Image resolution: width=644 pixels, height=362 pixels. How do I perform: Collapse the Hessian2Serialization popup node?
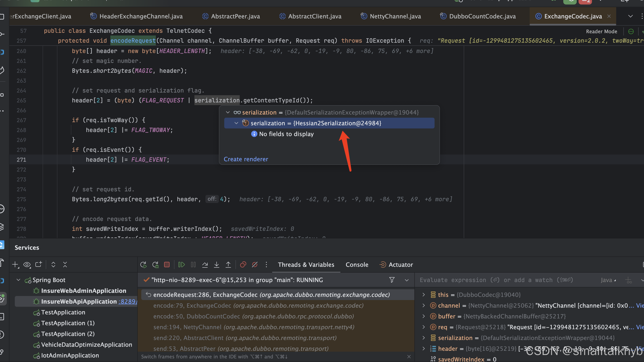(236, 123)
